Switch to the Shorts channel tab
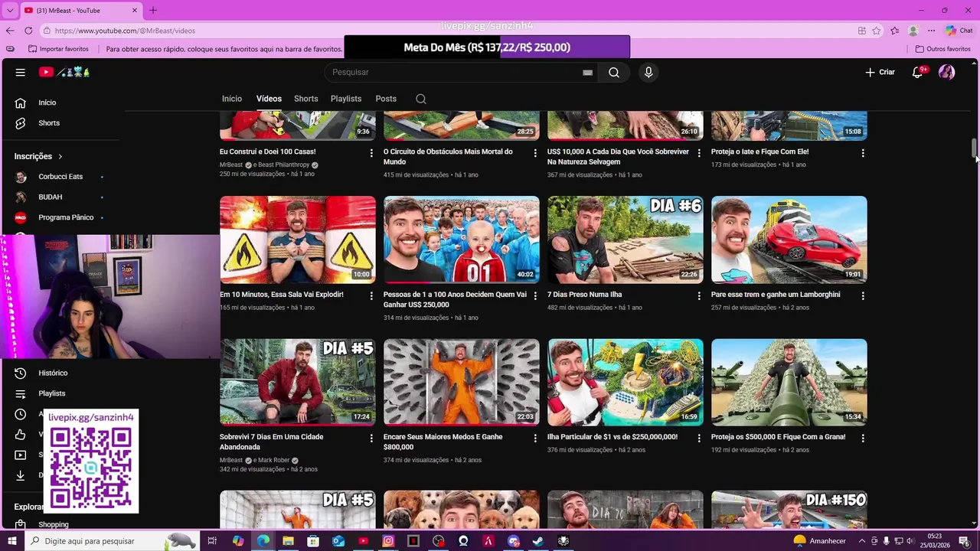This screenshot has height=551, width=980. point(305,99)
